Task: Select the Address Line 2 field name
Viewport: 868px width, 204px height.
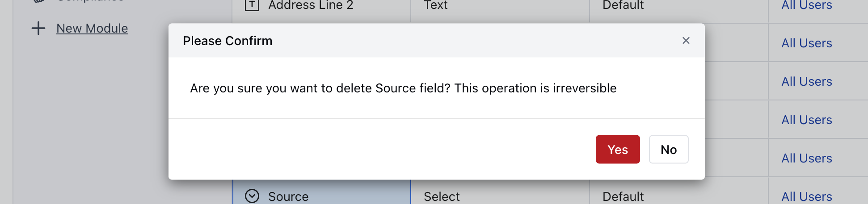Action: tap(311, 5)
